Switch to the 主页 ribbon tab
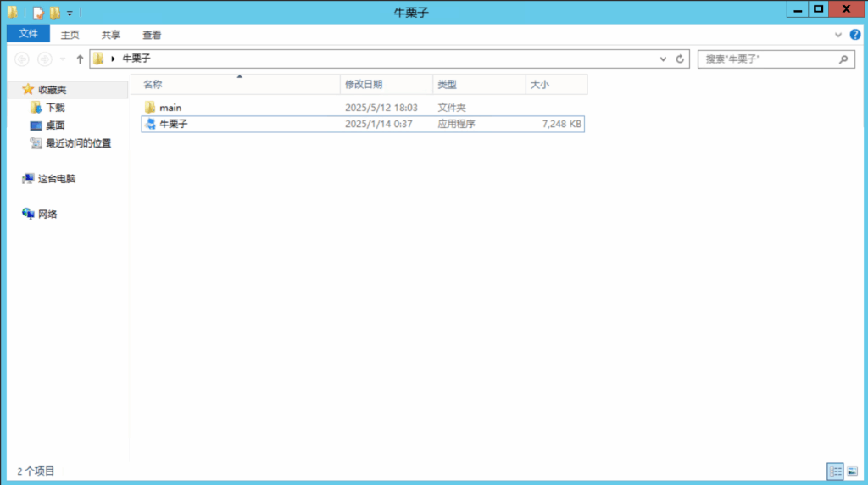The image size is (868, 485). [70, 35]
